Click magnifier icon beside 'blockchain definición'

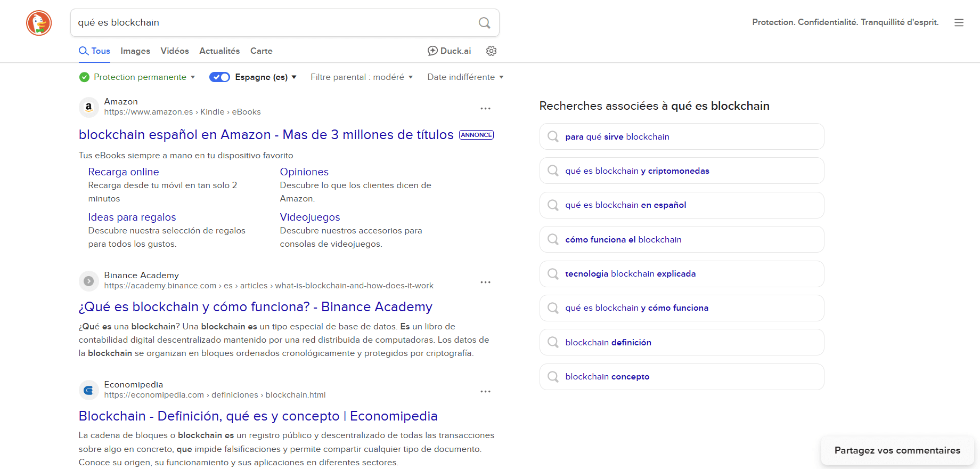553,342
